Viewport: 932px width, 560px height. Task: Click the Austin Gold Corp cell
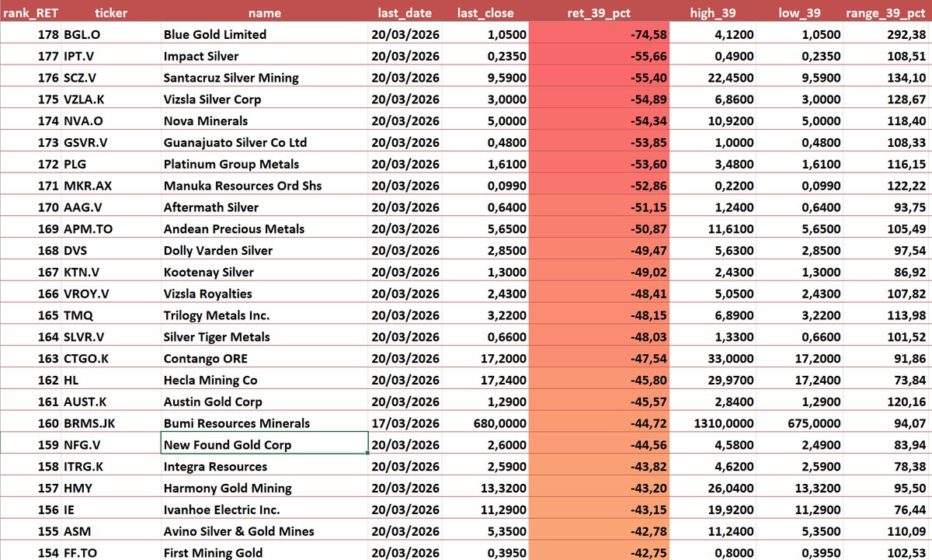[264, 402]
